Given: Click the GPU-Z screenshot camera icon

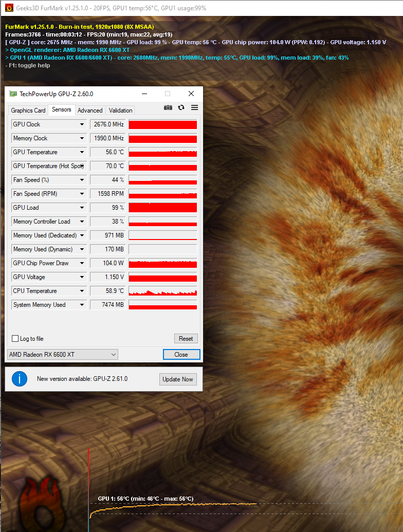Looking at the screenshot, I should [x=168, y=107].
